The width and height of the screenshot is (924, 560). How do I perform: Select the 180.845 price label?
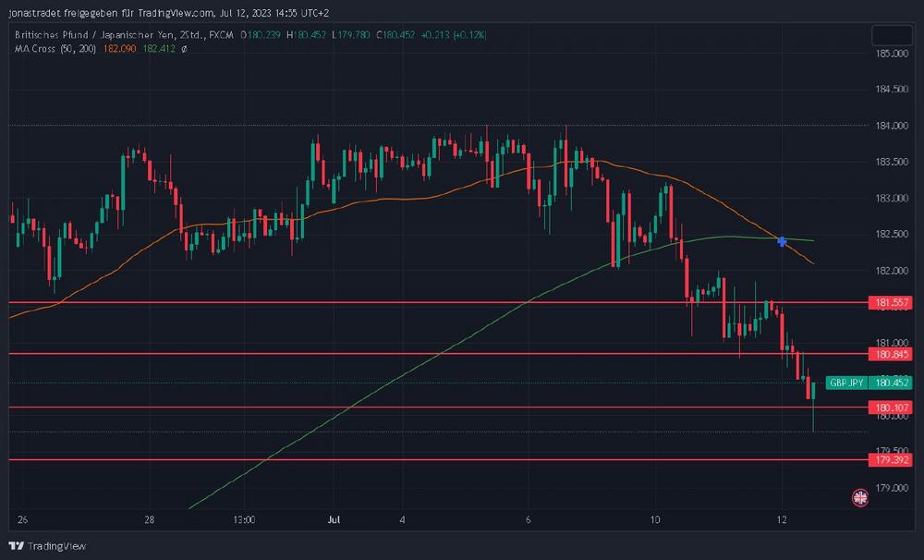tap(891, 354)
